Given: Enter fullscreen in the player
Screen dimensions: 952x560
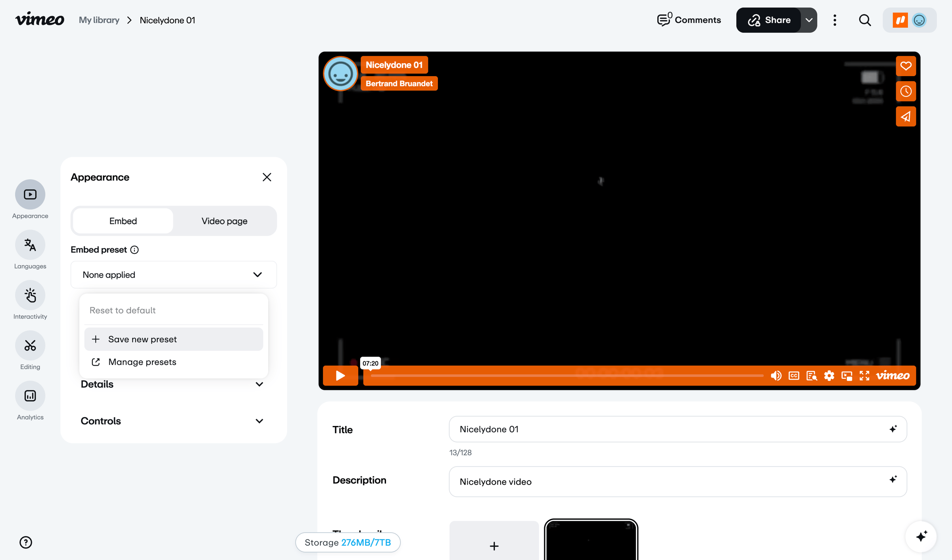Looking at the screenshot, I should [x=864, y=376].
